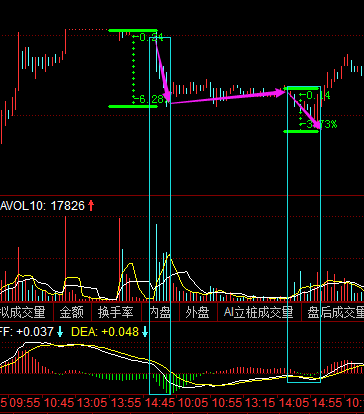364x414 pixels.
Task: Click the DEA: +0.048 value label
Action: pos(105,332)
